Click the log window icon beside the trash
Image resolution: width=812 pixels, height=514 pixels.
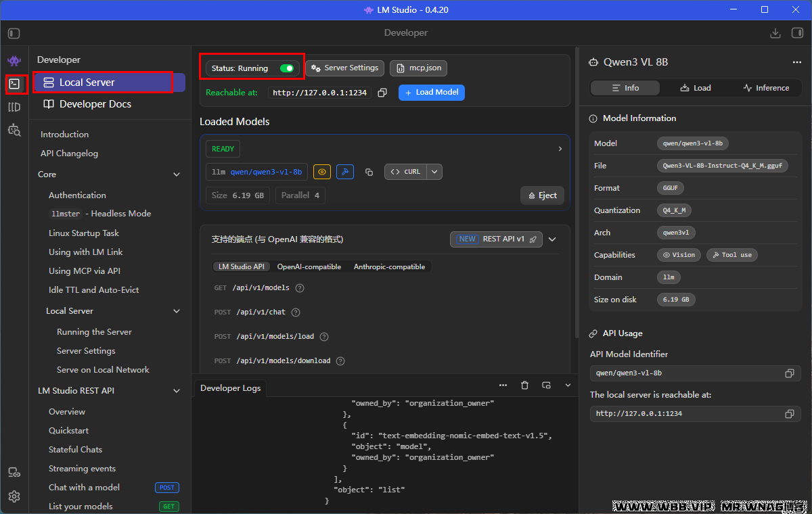pyautogui.click(x=546, y=385)
